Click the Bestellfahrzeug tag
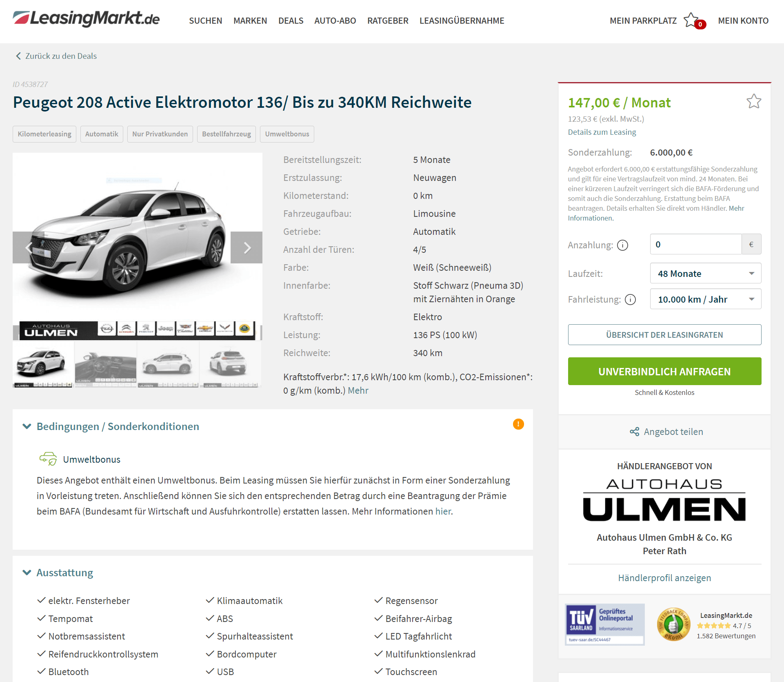Image resolution: width=784 pixels, height=682 pixels. coord(227,134)
